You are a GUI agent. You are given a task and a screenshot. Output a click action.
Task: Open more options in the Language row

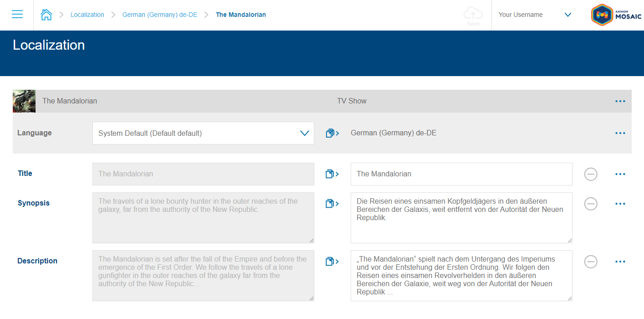coord(620,133)
